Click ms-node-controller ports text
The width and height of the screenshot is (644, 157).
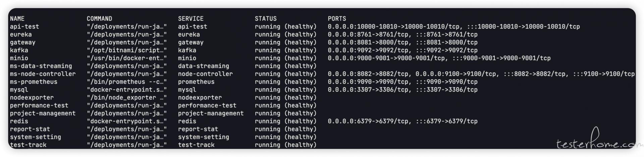(x=481, y=74)
